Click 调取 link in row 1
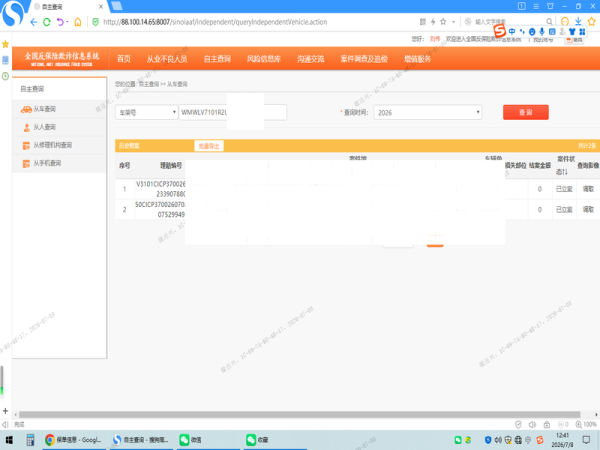600x450 pixels. tap(588, 189)
